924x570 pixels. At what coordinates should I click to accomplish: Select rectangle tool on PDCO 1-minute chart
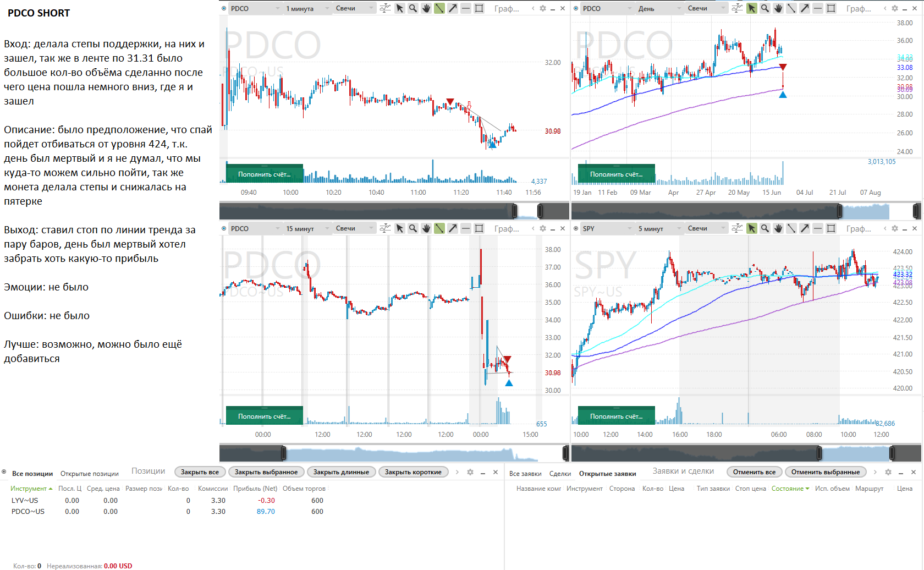point(479,8)
